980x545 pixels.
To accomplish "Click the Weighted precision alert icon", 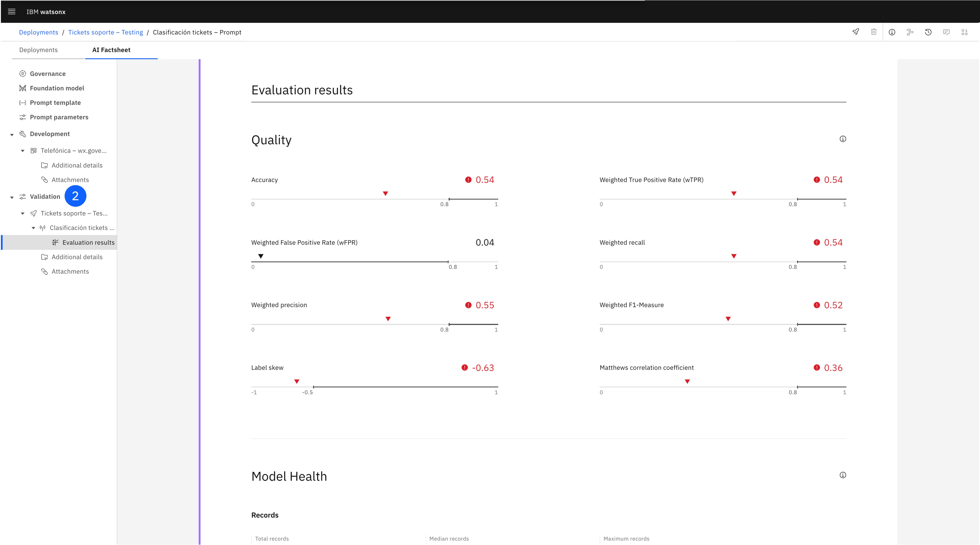I will pos(468,305).
